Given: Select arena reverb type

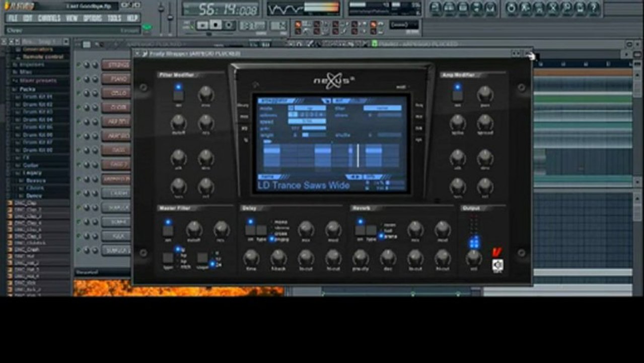Looking at the screenshot, I should pos(388,236).
